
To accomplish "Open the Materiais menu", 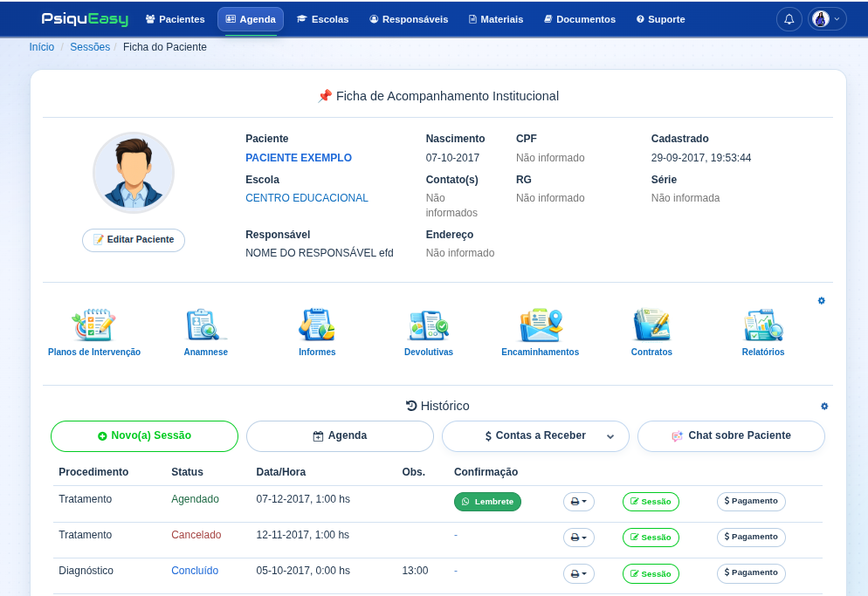I will pyautogui.click(x=495, y=19).
